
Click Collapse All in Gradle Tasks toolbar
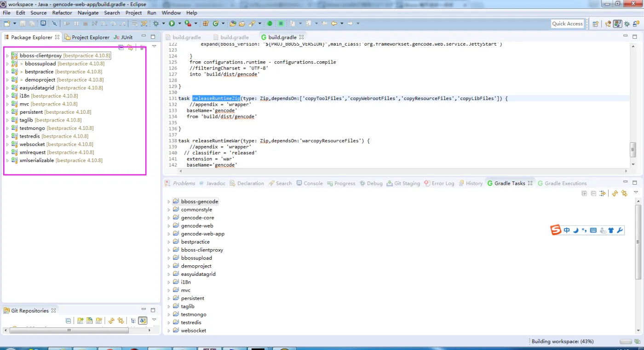pos(593,193)
